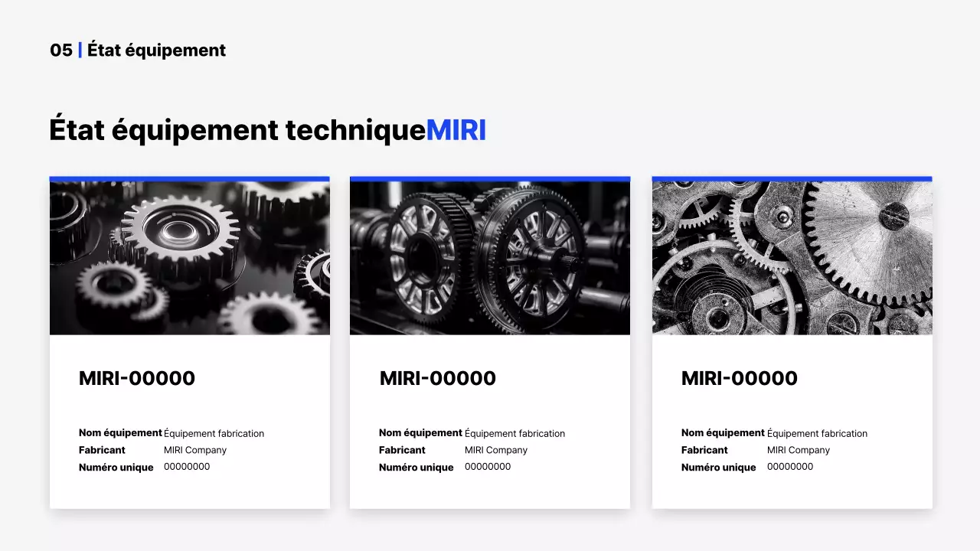Select the 'MIRI-00000' title on the right card
Viewport: 980px width, 551px height.
(x=739, y=378)
